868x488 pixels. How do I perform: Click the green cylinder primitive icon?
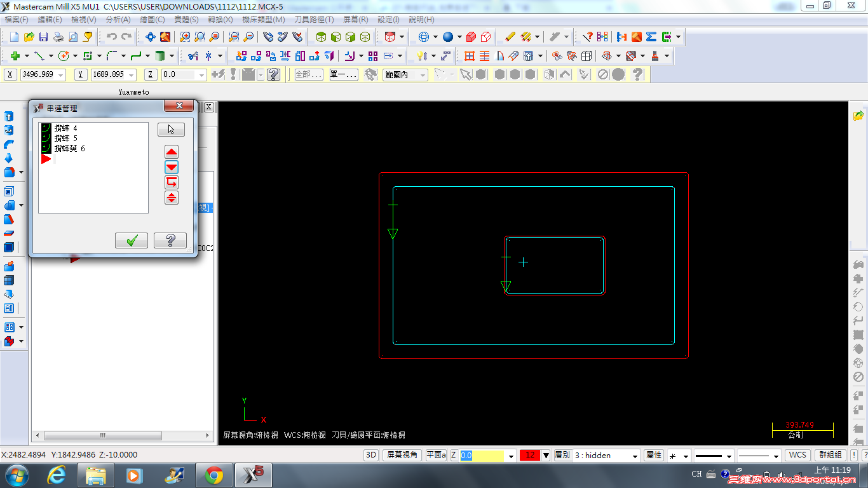click(x=160, y=56)
